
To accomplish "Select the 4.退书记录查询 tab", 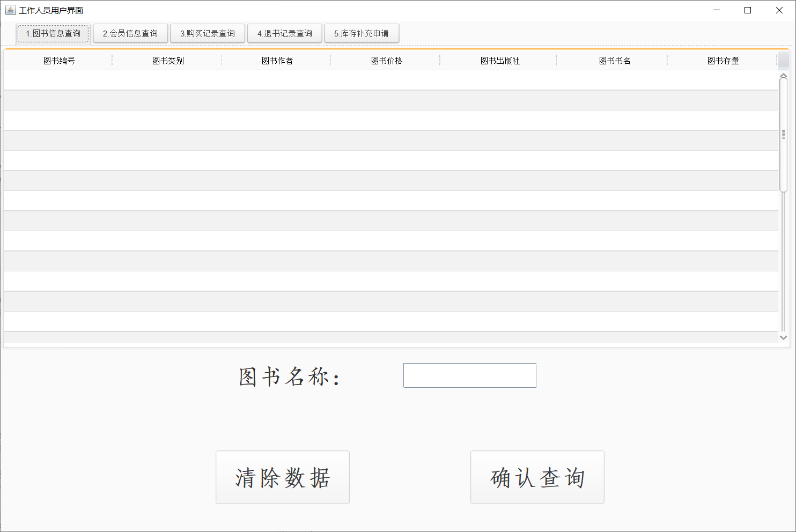I will [285, 33].
